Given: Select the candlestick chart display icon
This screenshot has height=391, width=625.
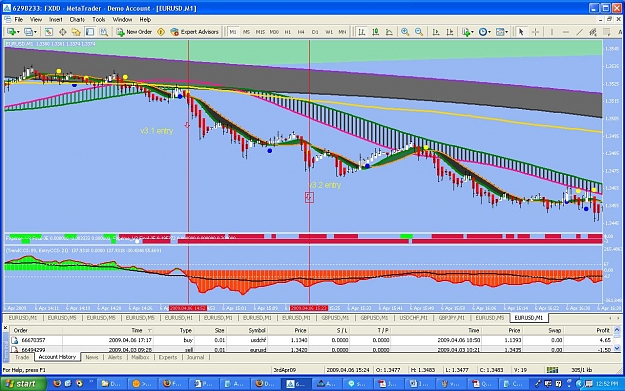Looking at the screenshot, I should (375, 32).
